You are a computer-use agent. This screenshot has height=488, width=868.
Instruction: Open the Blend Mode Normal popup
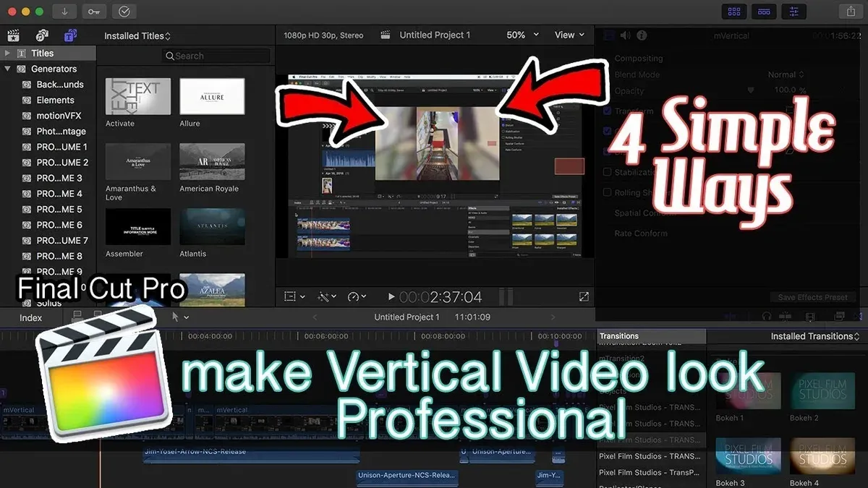[x=786, y=74]
